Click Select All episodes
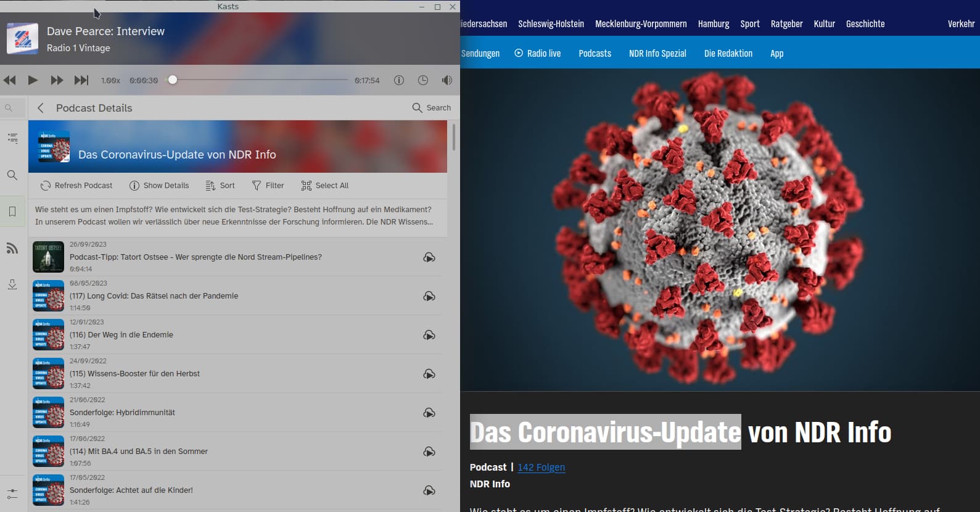The height and width of the screenshot is (512, 980). pos(325,186)
